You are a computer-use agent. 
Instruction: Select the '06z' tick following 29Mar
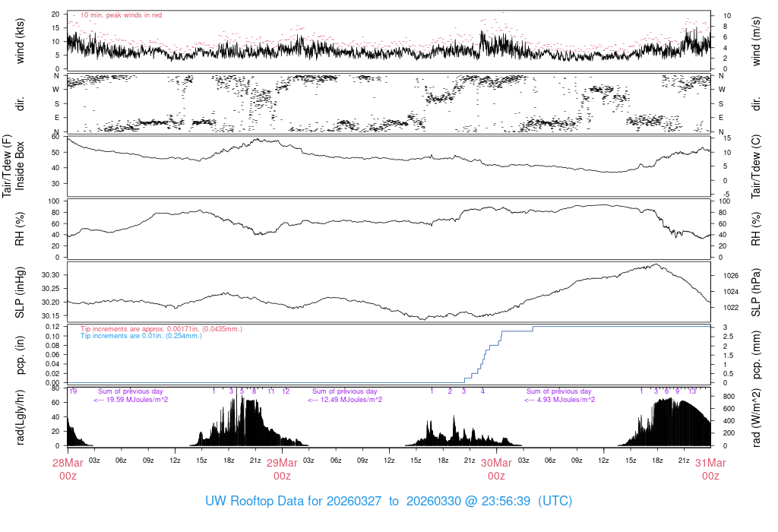(335, 461)
